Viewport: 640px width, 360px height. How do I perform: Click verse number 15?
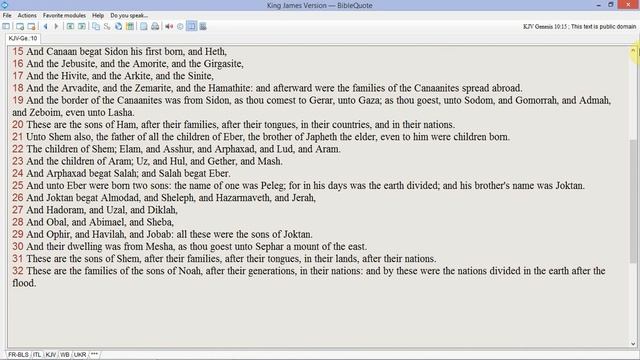(18, 51)
